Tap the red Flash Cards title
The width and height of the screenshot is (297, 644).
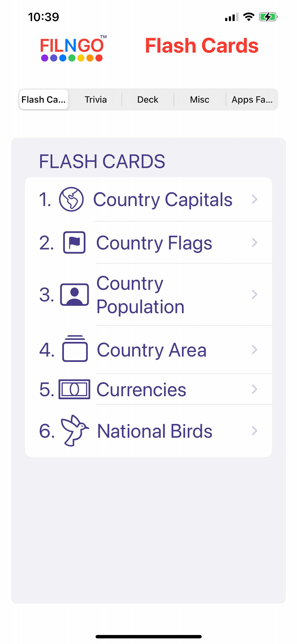click(202, 46)
